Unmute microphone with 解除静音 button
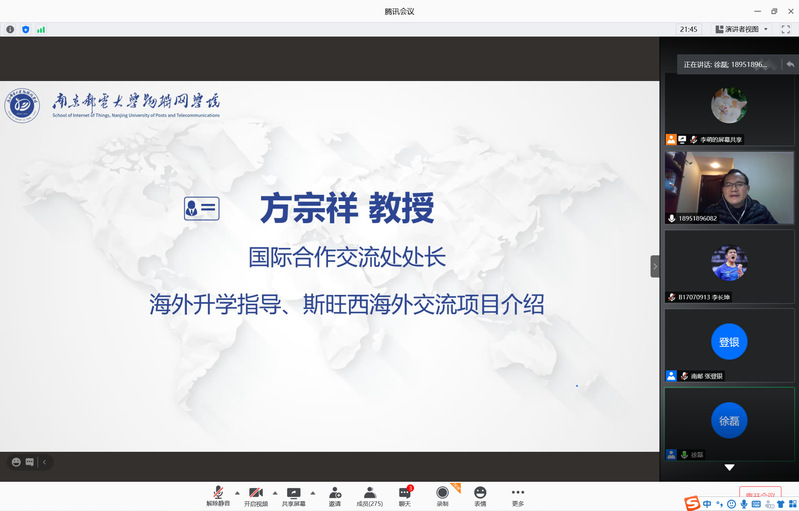Screen dimensions: 799x511 click(x=218, y=496)
